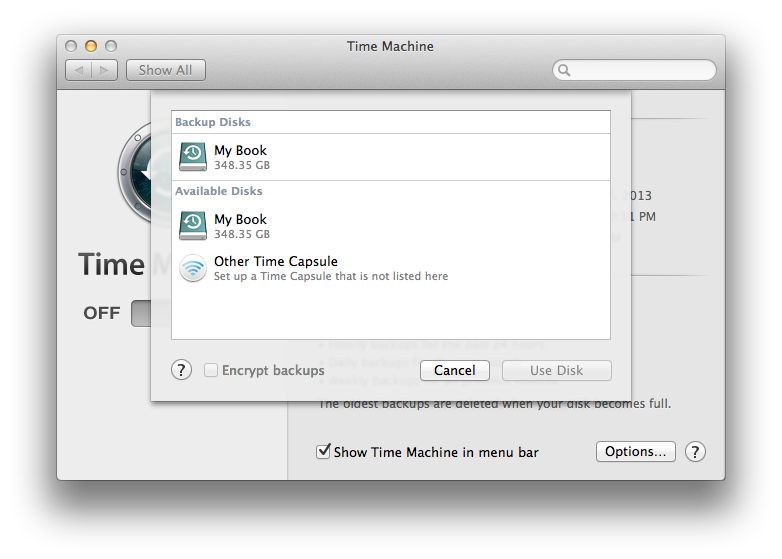Click the Backup Disks section header
The width and height of the screenshot is (782, 559).
click(x=213, y=122)
